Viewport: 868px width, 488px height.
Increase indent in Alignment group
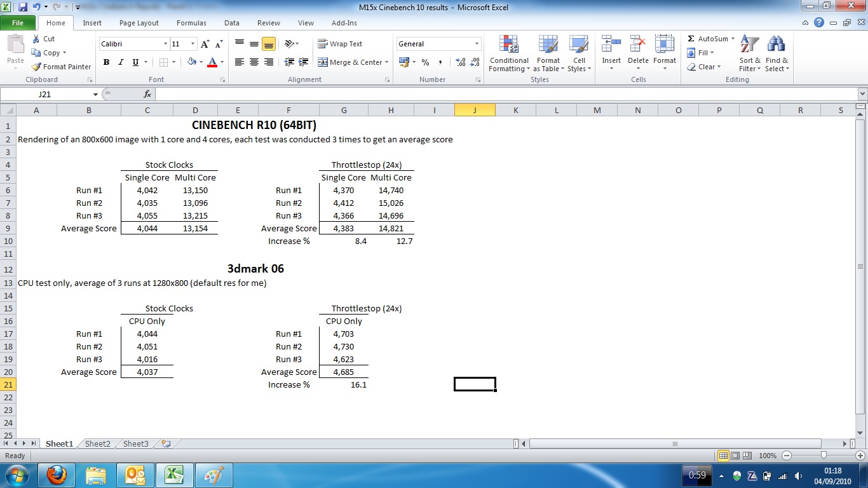304,62
